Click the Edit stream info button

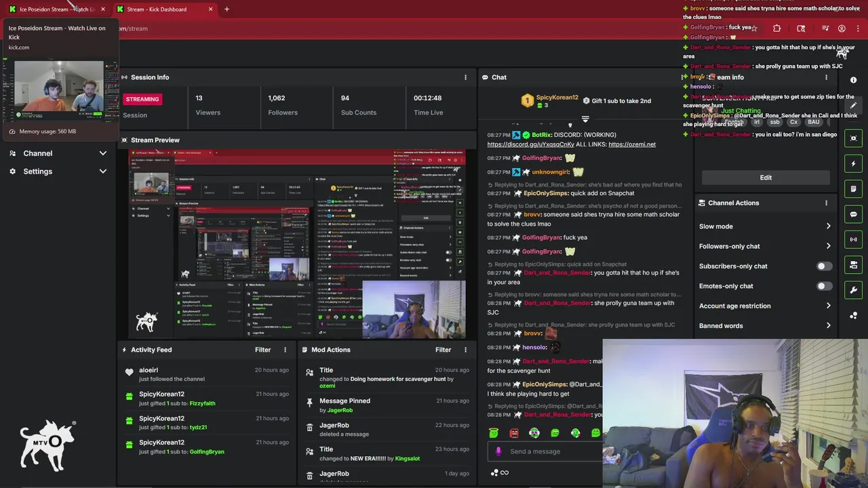pos(766,178)
